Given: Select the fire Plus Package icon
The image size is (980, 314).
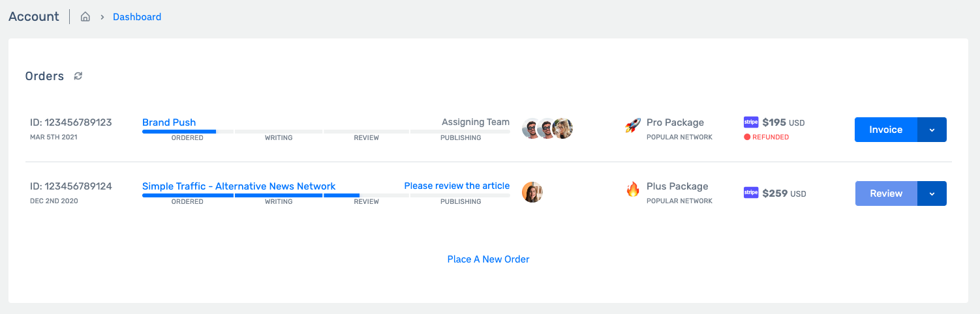Looking at the screenshot, I should (x=633, y=190).
